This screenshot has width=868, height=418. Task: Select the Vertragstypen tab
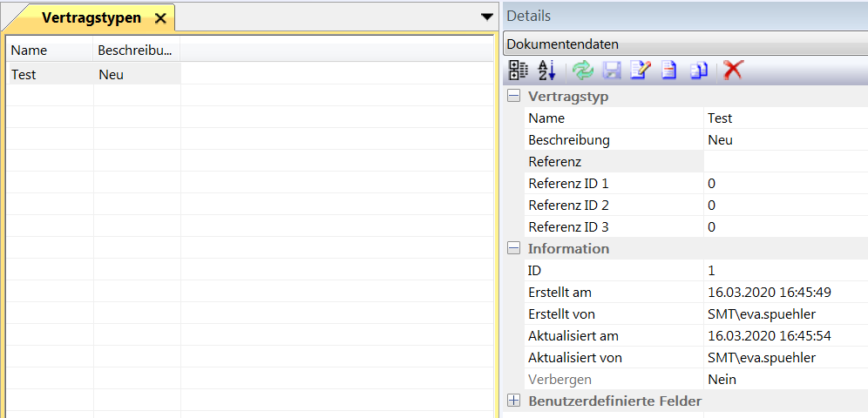[x=91, y=17]
